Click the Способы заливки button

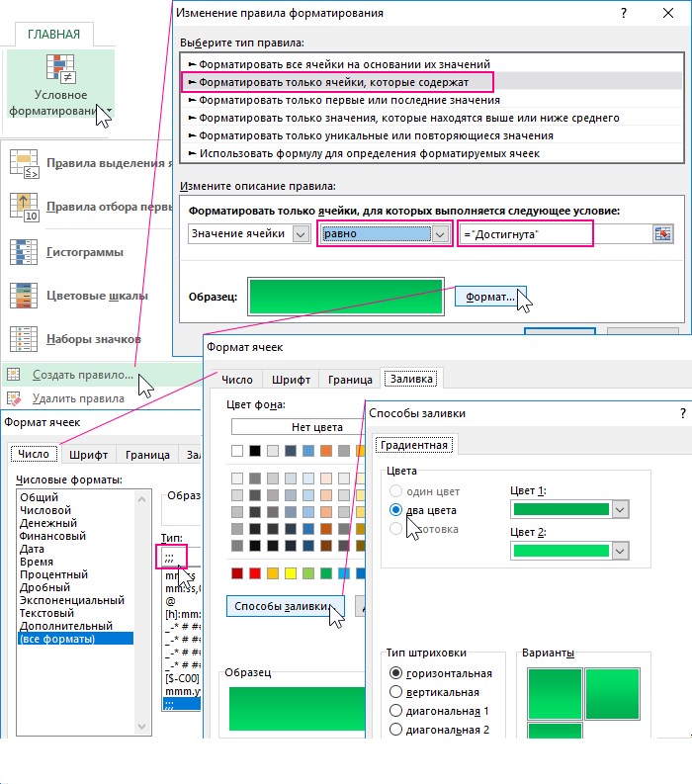(285, 606)
